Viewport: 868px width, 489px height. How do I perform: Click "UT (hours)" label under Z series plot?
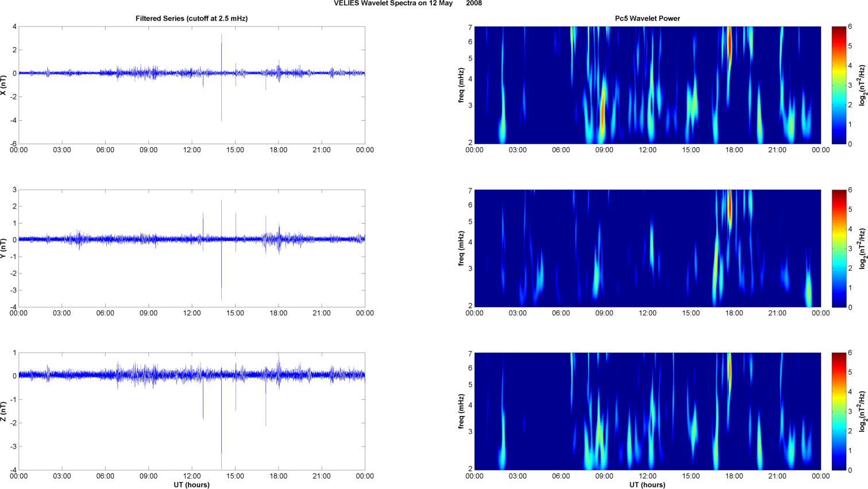191,484
